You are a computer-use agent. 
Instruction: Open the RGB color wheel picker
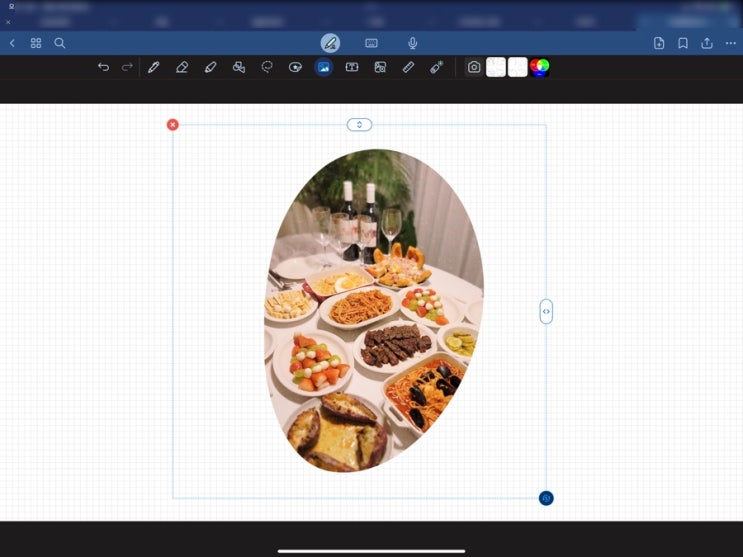pyautogui.click(x=539, y=67)
